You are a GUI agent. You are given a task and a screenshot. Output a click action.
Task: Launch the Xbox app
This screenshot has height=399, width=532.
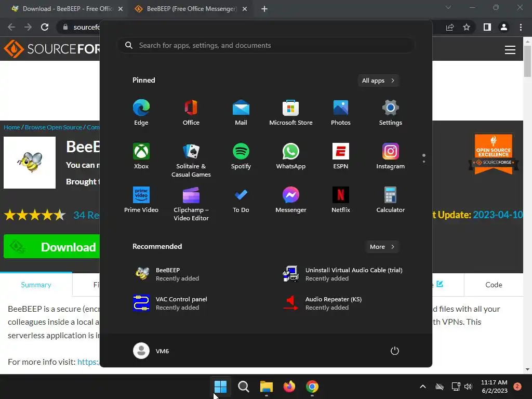click(x=141, y=156)
